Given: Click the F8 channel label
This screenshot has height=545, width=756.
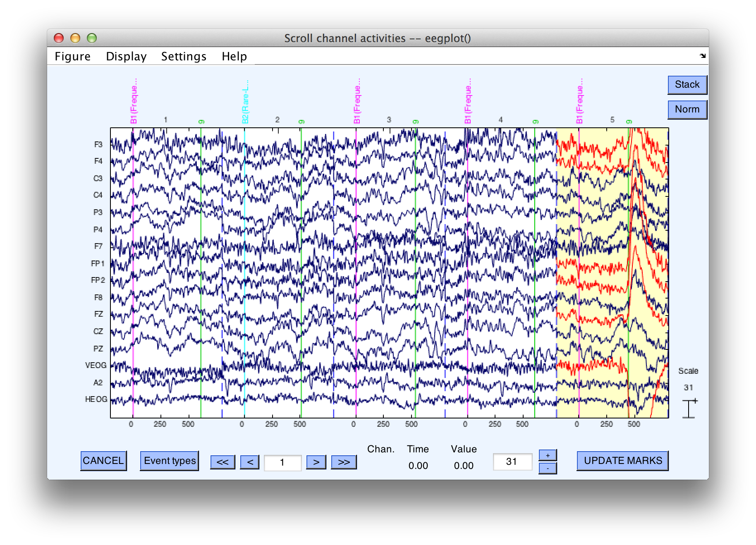Looking at the screenshot, I should 98,297.
